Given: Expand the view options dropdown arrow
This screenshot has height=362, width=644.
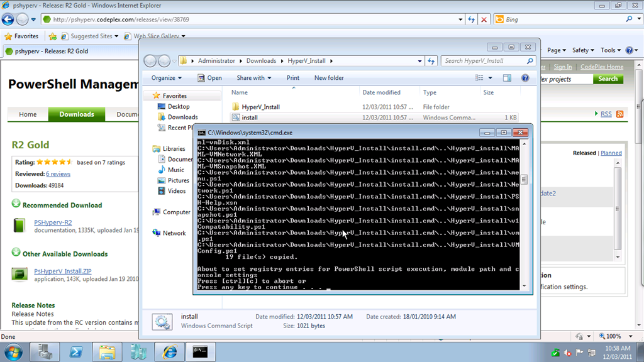Looking at the screenshot, I should tap(490, 78).
